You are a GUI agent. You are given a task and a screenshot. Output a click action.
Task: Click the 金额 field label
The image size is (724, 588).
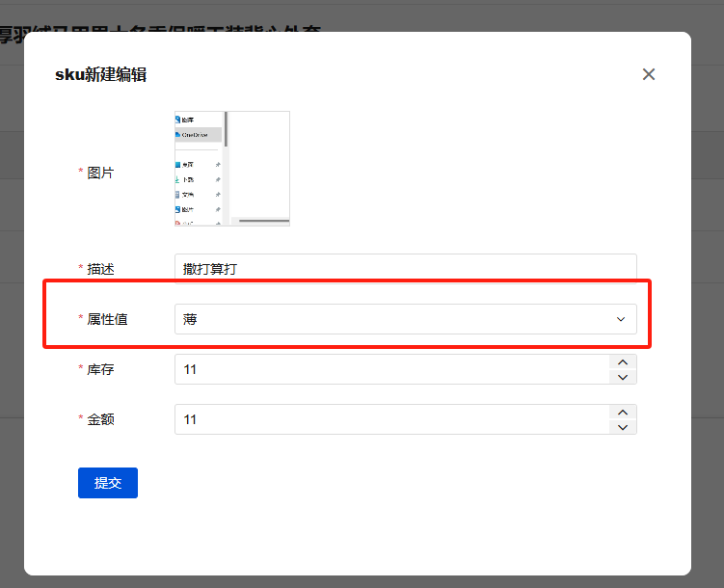(100, 419)
